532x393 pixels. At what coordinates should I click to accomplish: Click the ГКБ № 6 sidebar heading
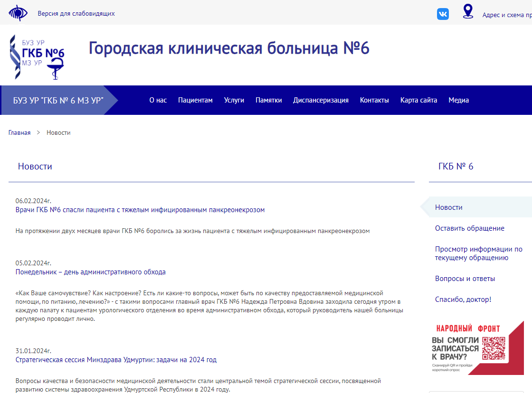(456, 166)
